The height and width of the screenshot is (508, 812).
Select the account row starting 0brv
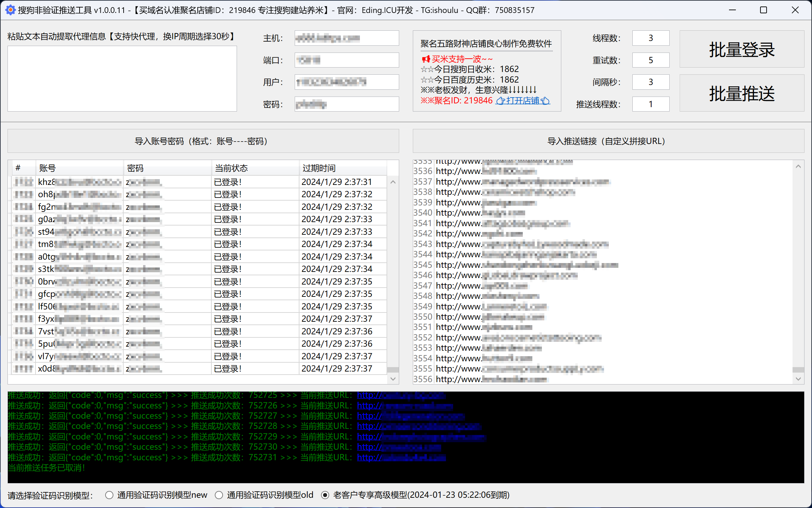point(199,282)
